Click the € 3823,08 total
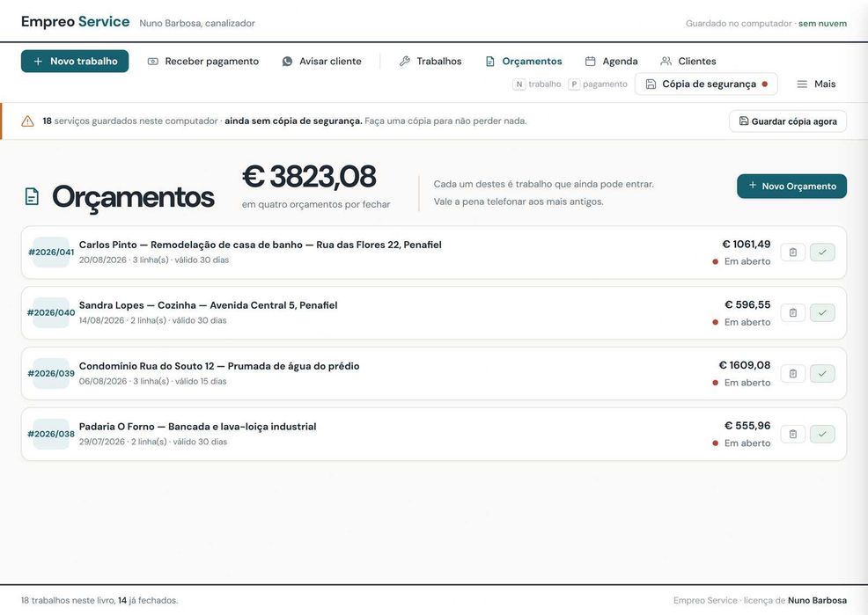Image resolution: width=868 pixels, height=615 pixels. tap(310, 177)
